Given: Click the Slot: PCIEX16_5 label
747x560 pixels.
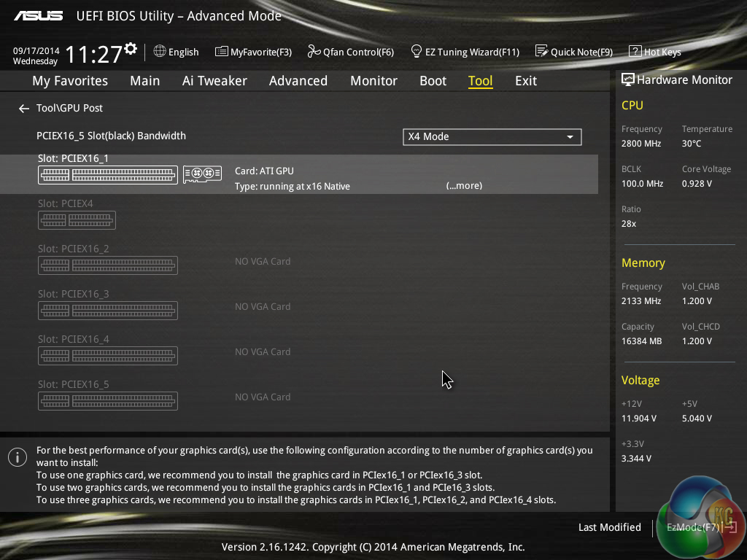Looking at the screenshot, I should (x=74, y=384).
